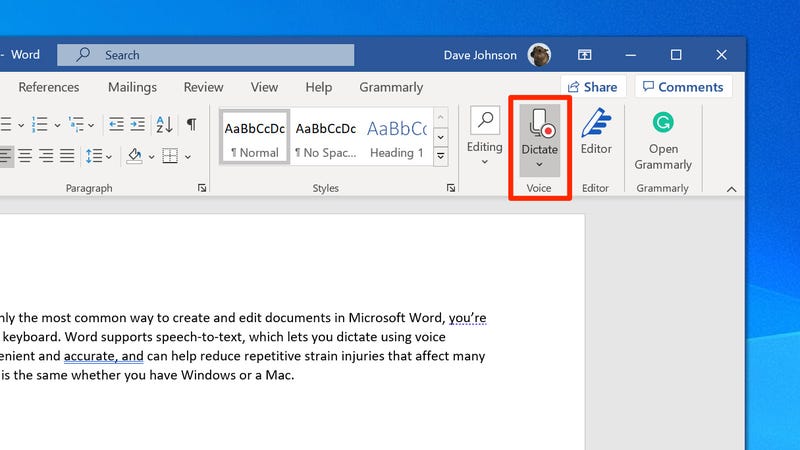The width and height of the screenshot is (800, 450).
Task: Click the Open Grammarly icon
Action: [x=662, y=124]
